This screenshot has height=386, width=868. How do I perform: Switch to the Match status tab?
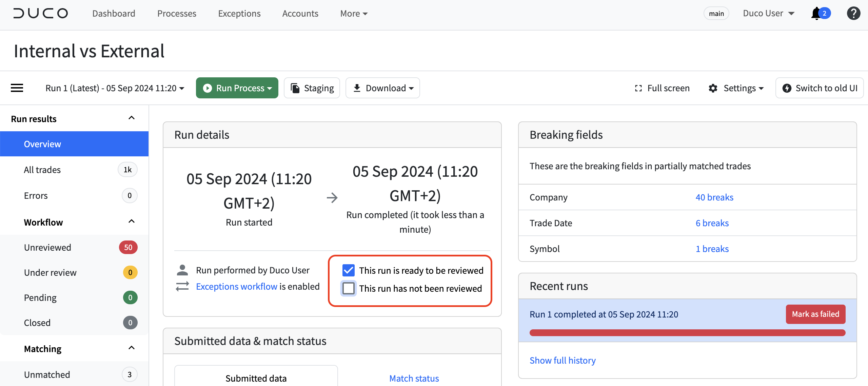click(414, 378)
